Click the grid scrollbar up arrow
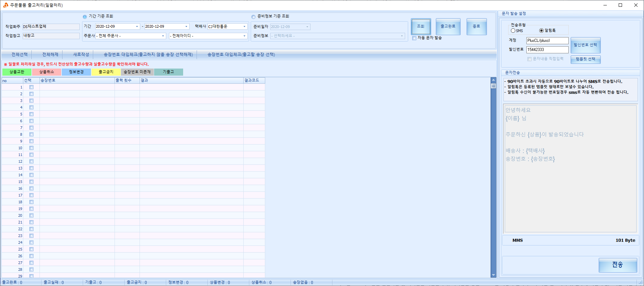 point(493,80)
